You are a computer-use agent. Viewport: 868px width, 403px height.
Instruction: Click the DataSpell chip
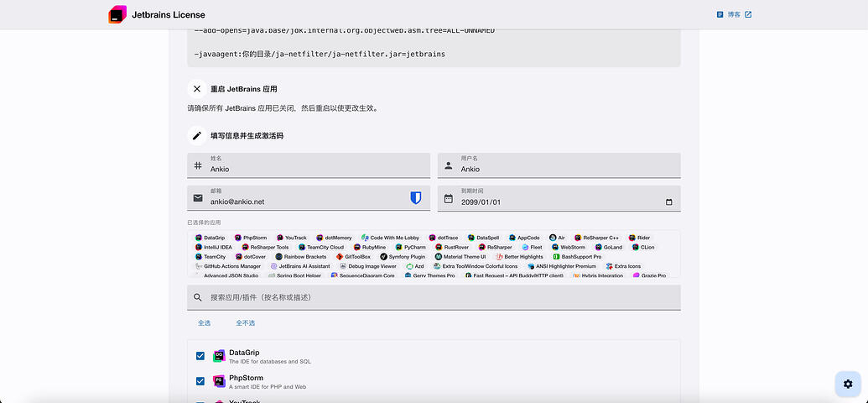pos(483,238)
